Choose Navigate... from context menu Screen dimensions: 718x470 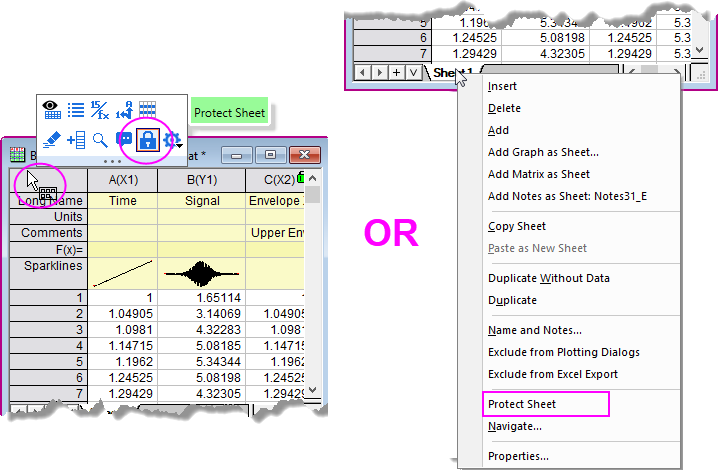(515, 426)
